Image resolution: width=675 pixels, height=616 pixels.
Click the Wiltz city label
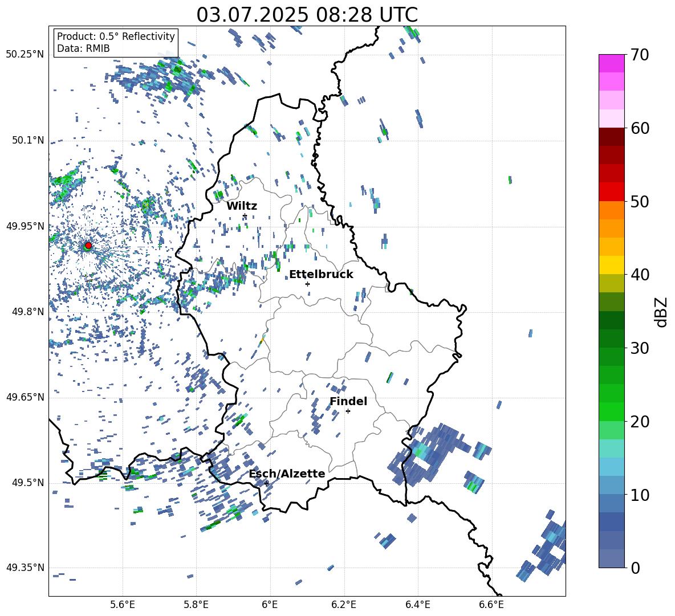[242, 206]
